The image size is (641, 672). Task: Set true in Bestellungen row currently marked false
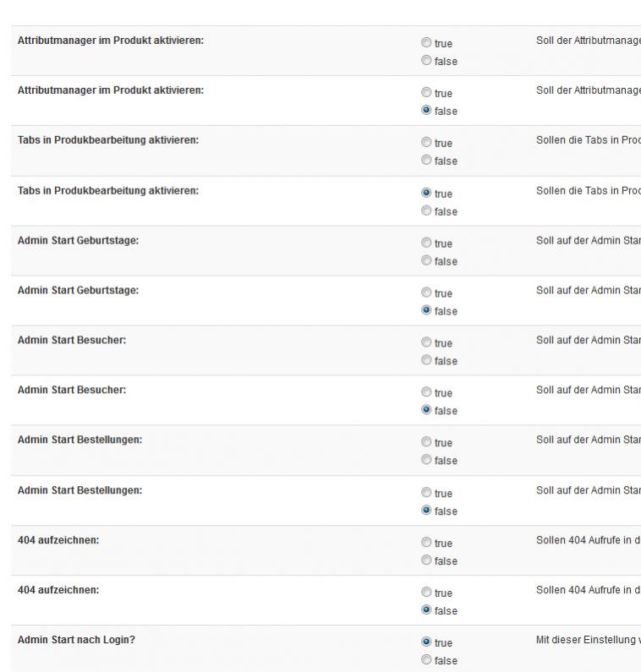(x=426, y=493)
